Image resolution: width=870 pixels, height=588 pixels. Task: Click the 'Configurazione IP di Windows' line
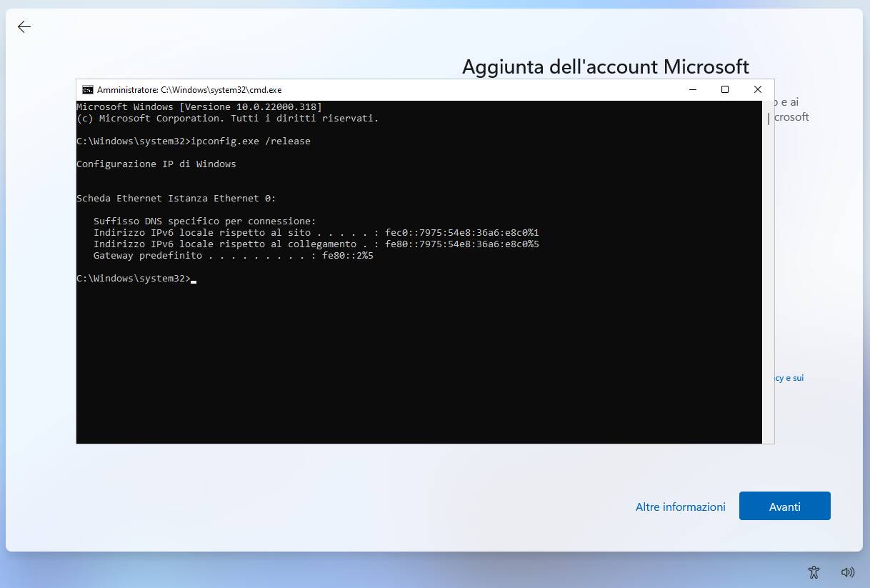click(x=156, y=164)
